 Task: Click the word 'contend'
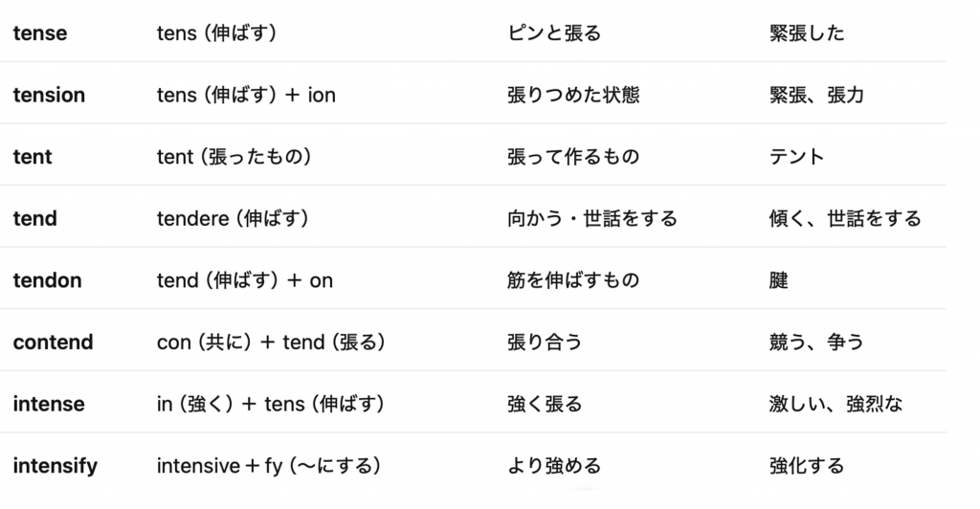click(x=54, y=342)
